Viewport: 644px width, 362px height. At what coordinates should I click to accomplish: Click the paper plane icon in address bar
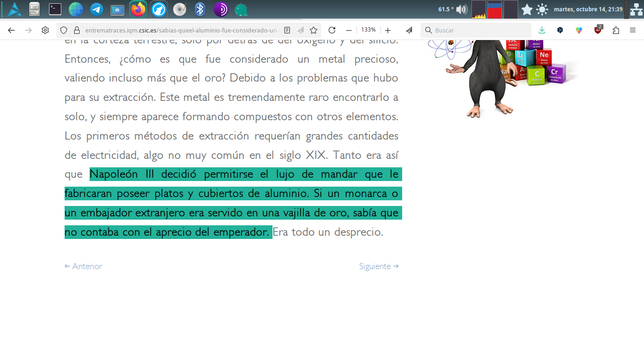300,30
